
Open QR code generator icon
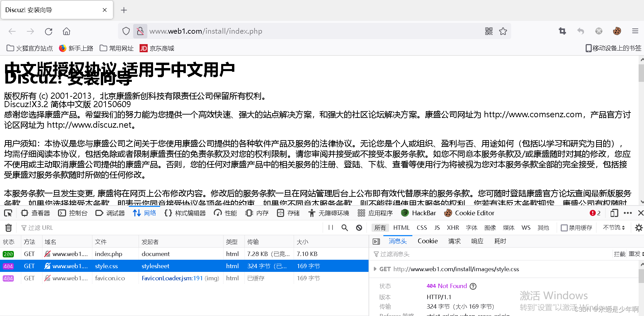(489, 31)
